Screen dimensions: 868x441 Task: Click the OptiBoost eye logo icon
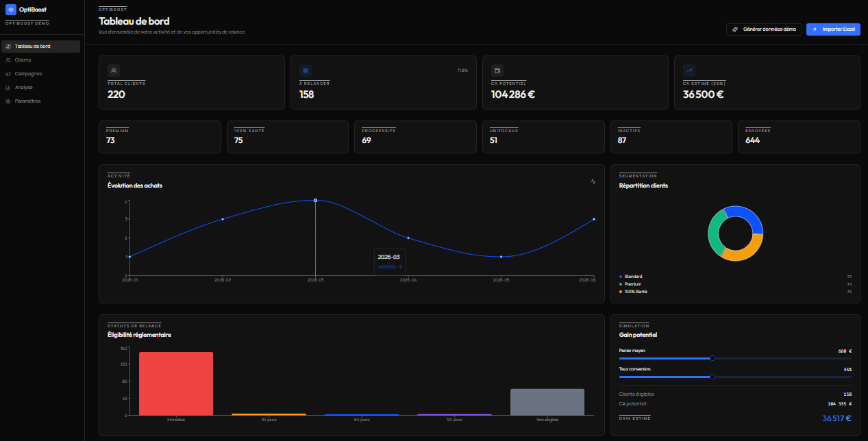pyautogui.click(x=10, y=10)
